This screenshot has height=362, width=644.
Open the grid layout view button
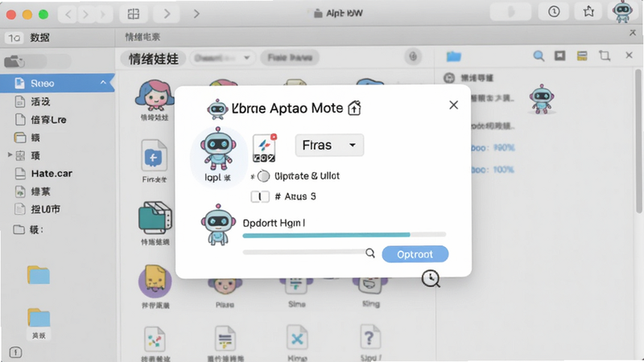pyautogui.click(x=134, y=14)
